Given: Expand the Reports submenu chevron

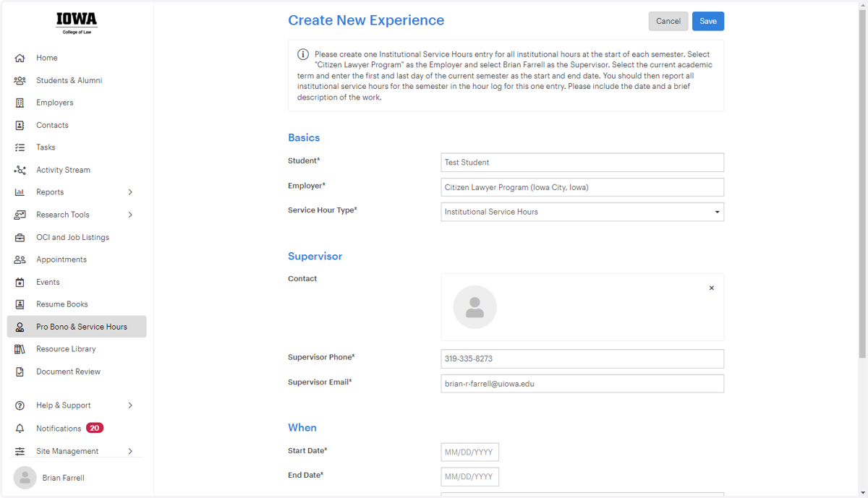Looking at the screenshot, I should [130, 192].
